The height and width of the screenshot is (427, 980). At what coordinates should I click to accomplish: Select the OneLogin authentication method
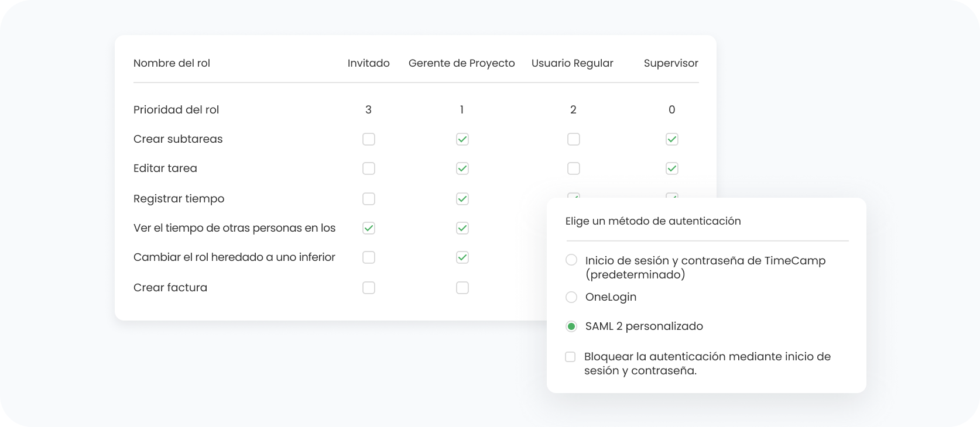(571, 297)
